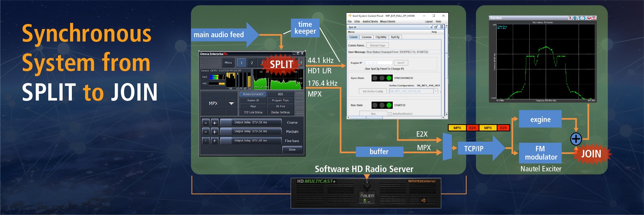Viewport: 644px width, 215px height.
Task: Click the Run State green indicator light
Action: (x=389, y=105)
